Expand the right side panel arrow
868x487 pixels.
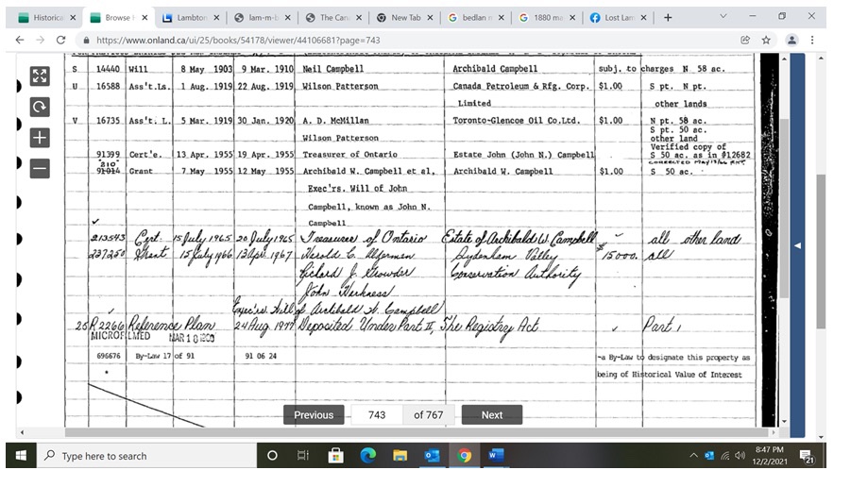click(796, 245)
